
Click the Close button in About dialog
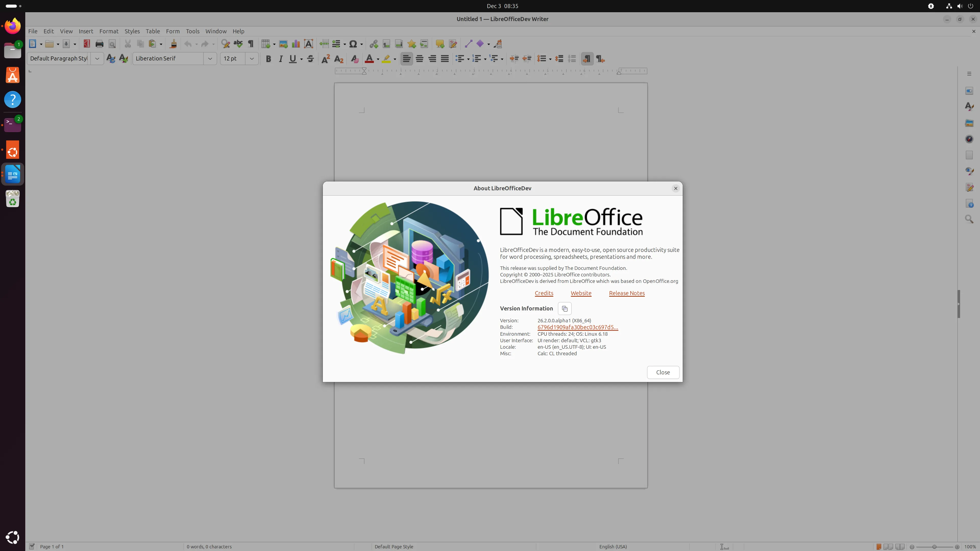coord(663,372)
